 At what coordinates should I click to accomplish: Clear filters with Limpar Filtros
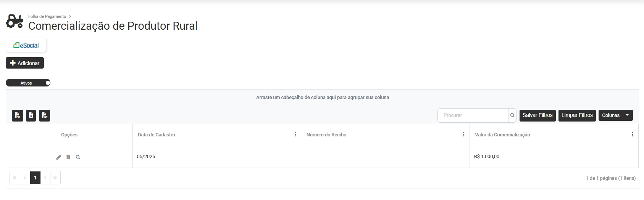tap(577, 115)
